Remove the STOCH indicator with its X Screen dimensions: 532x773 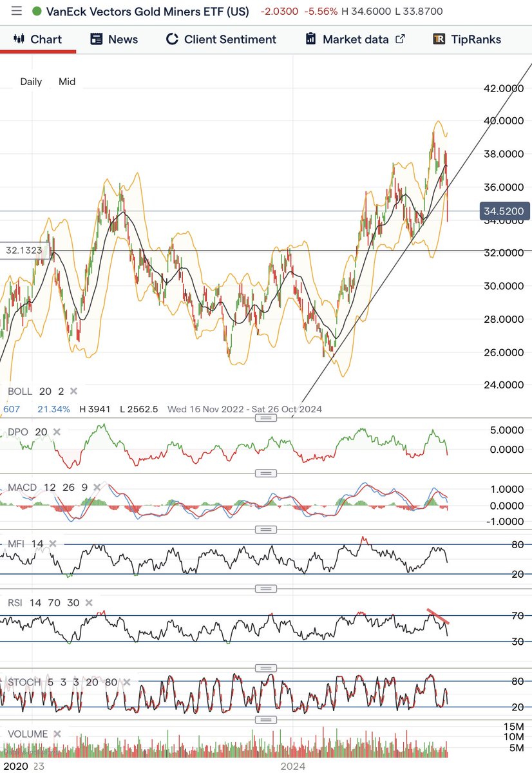point(126,682)
